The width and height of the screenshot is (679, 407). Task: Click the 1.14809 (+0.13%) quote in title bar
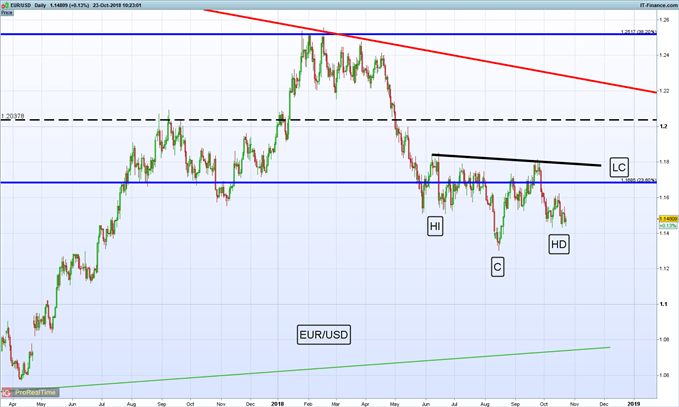tap(69, 5)
